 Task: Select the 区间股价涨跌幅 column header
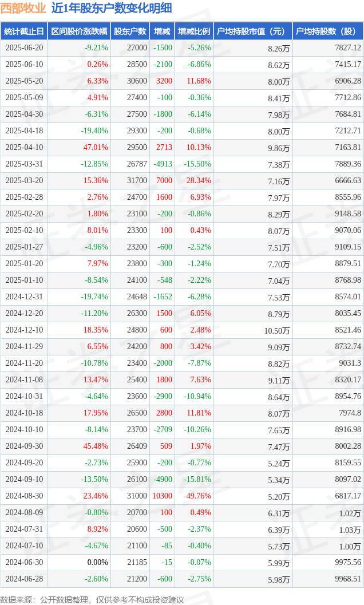[79, 31]
